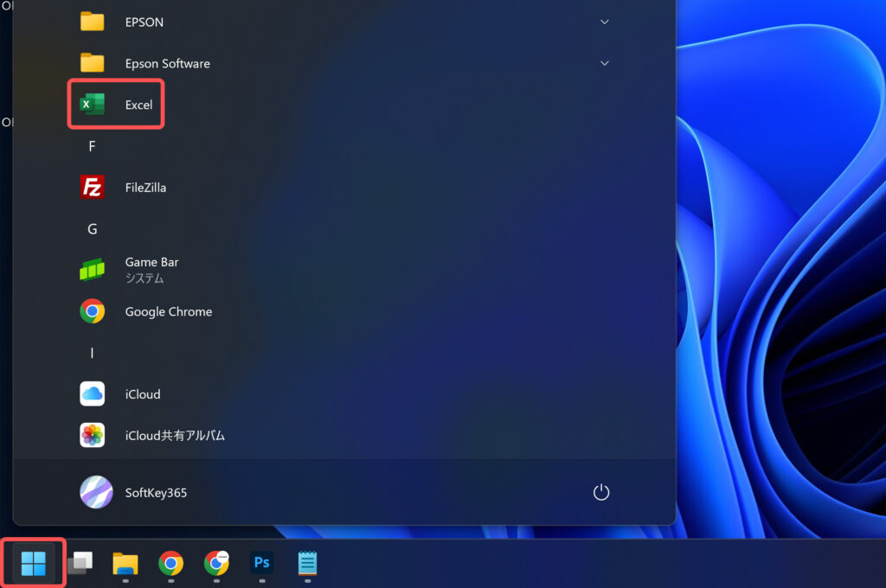The width and height of the screenshot is (886, 588).
Task: Click the Chrome taskbar icon without a badge
Action: [171, 564]
